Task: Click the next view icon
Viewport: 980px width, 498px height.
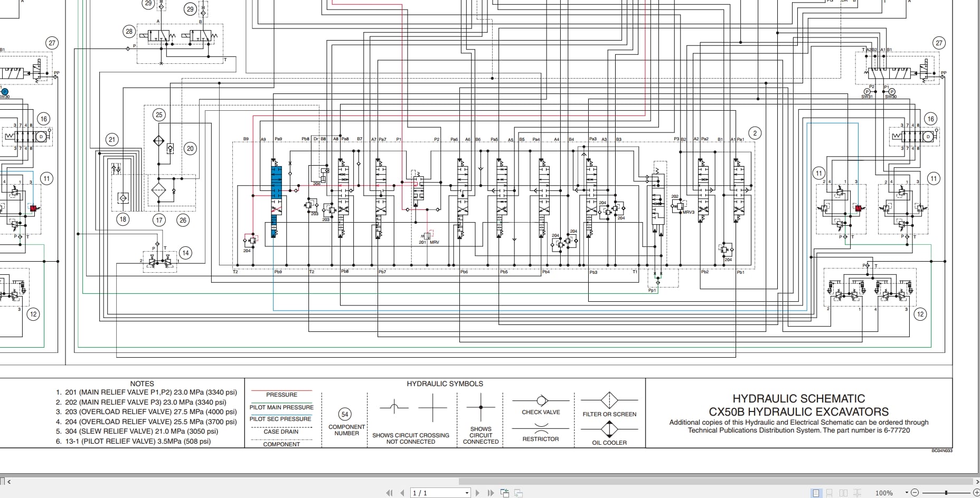Action: (x=519, y=492)
